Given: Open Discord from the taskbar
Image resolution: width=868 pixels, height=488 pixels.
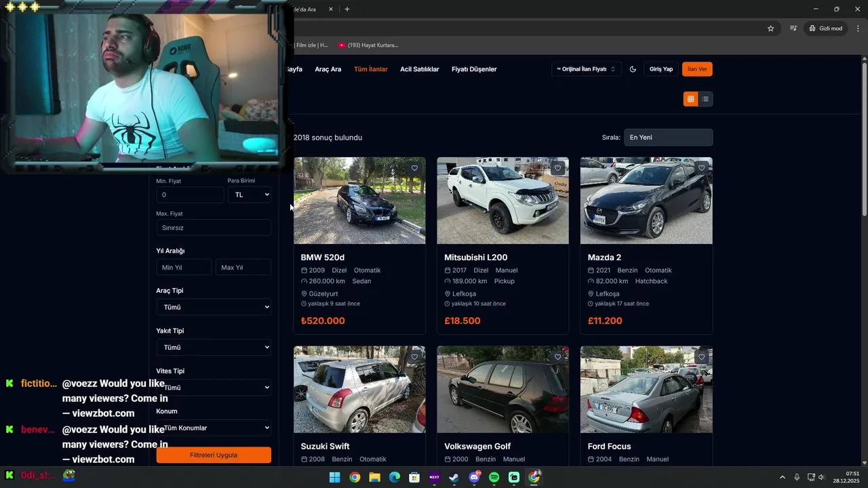Looking at the screenshot, I should click(475, 477).
